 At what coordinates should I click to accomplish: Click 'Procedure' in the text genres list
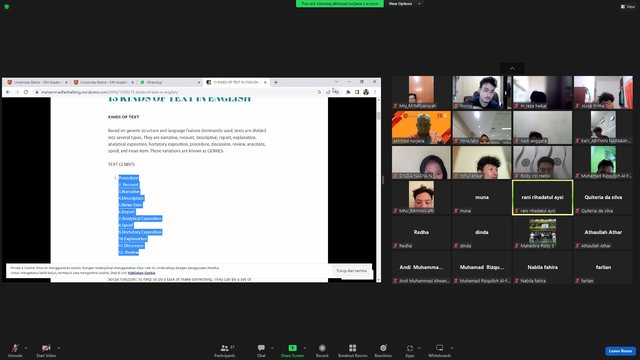pos(129,178)
